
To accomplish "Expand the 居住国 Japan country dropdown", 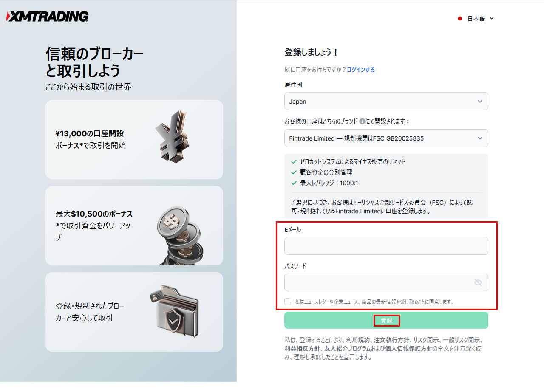I will 386,102.
